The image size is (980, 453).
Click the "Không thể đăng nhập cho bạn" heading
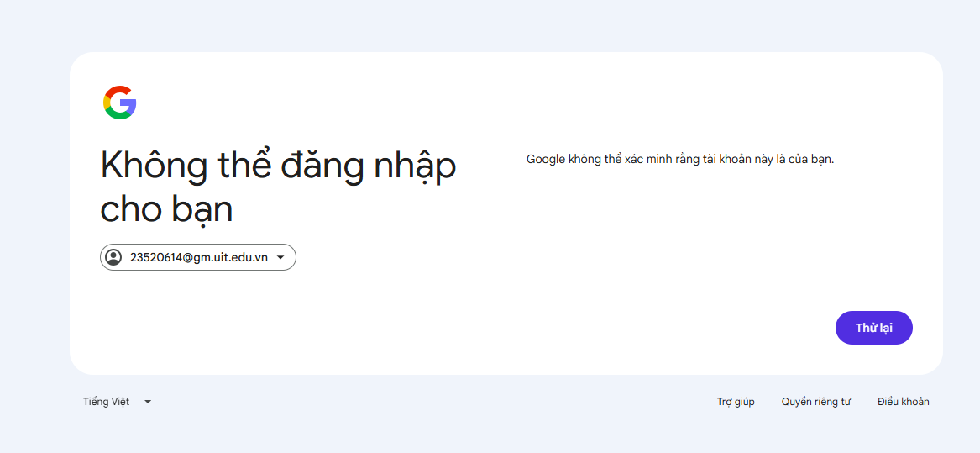[x=278, y=187]
